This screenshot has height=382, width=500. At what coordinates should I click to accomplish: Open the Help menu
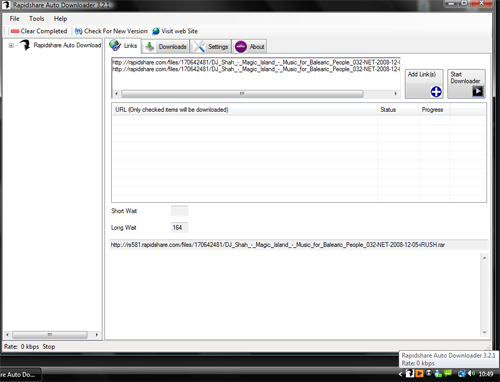tap(60, 19)
